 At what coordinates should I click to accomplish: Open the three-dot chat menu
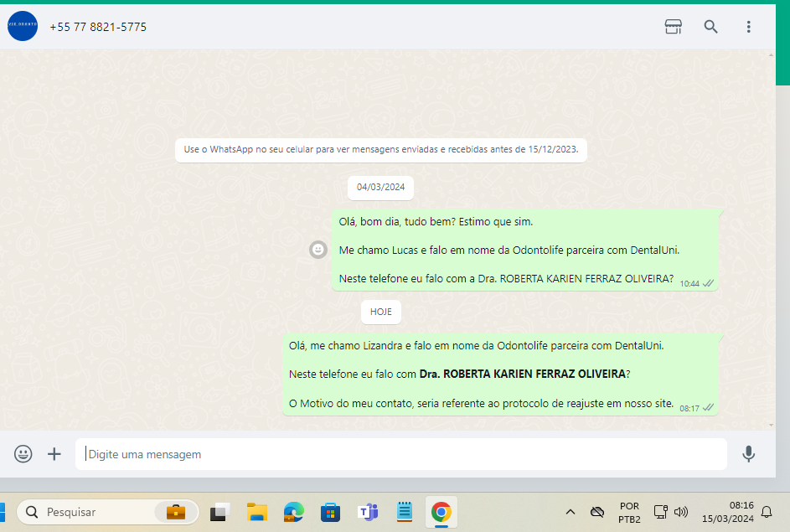pyautogui.click(x=748, y=27)
